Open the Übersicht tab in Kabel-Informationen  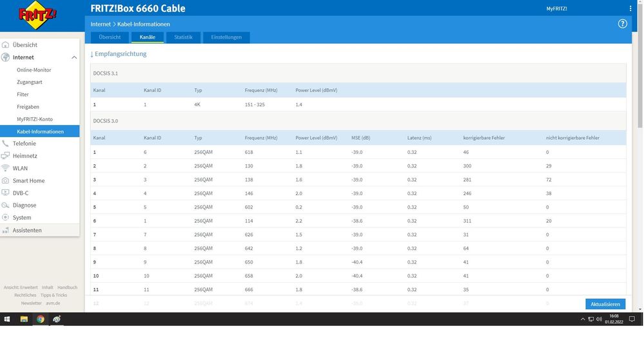click(x=110, y=37)
